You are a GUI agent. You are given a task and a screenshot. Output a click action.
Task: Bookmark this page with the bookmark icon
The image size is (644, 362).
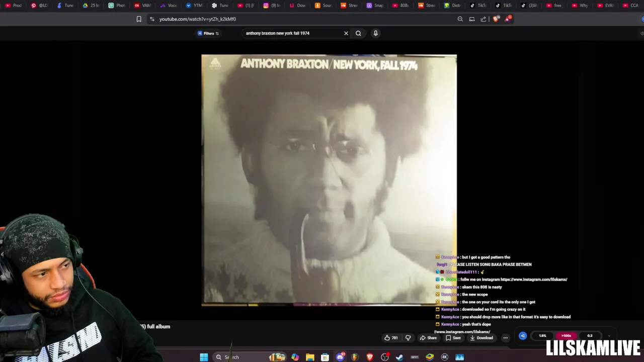click(139, 19)
